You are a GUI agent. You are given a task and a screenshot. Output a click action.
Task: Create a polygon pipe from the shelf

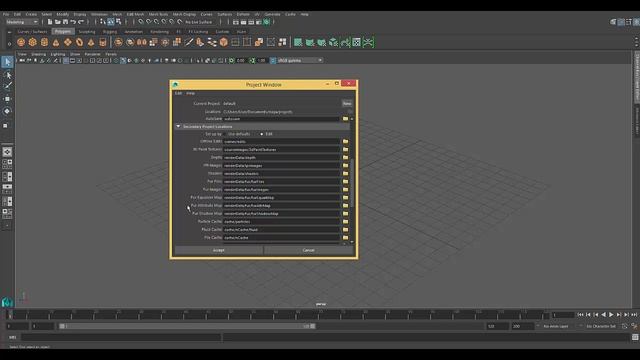tap(103, 42)
